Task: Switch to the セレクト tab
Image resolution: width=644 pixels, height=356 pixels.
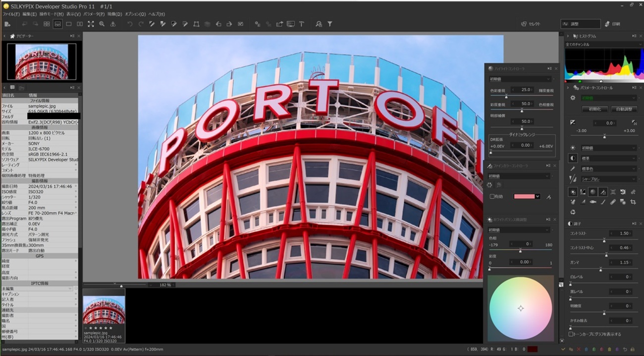Action: click(x=533, y=24)
